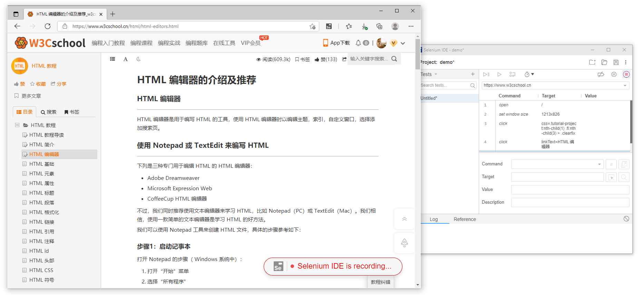
Task: Collapse the HTML 教程 tree folder
Action: click(x=17, y=125)
